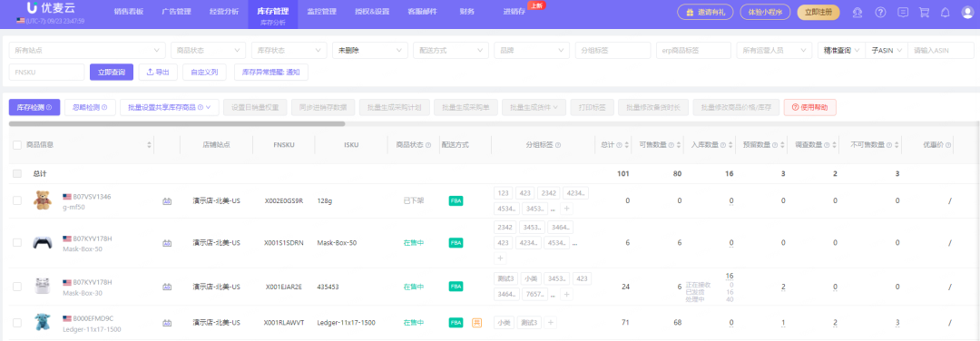Open the 监控管理 menu
The image size is (980, 341).
(x=322, y=12)
